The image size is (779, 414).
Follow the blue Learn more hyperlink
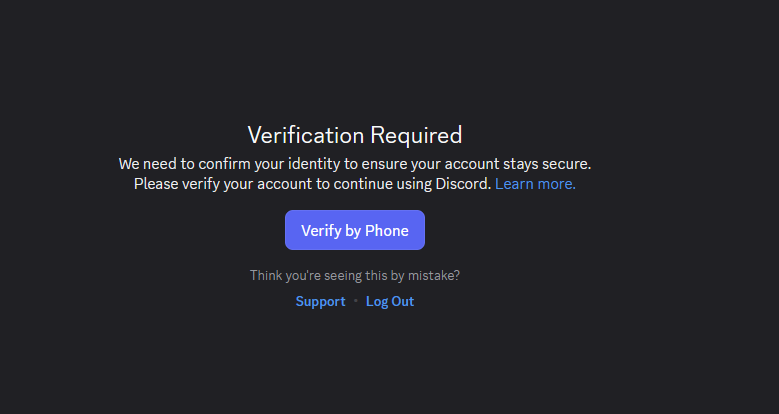(535, 184)
